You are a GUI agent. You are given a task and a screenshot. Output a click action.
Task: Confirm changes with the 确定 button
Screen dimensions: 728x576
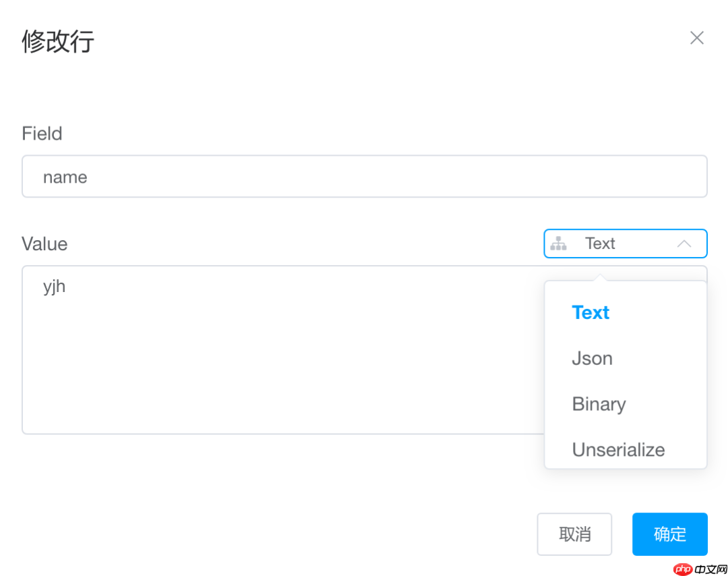pyautogui.click(x=669, y=534)
